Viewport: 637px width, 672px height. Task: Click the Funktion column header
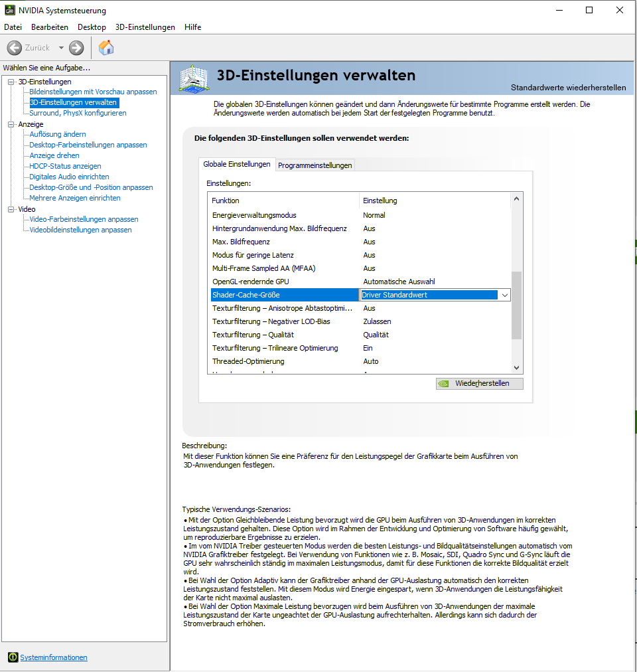point(283,201)
